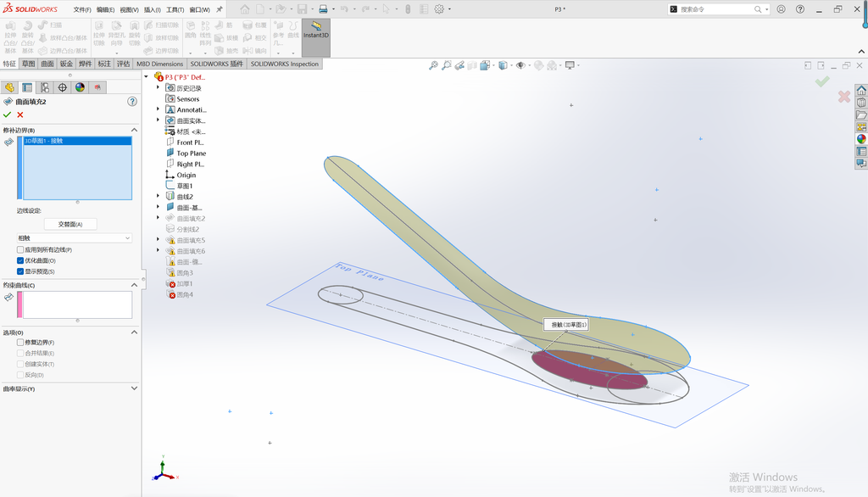Cancel with the red X in viewport corner
868x497 pixels.
pyautogui.click(x=844, y=97)
